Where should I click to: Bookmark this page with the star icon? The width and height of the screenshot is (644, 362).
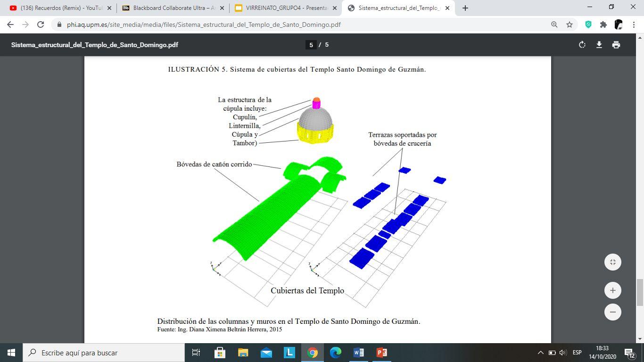[570, 25]
